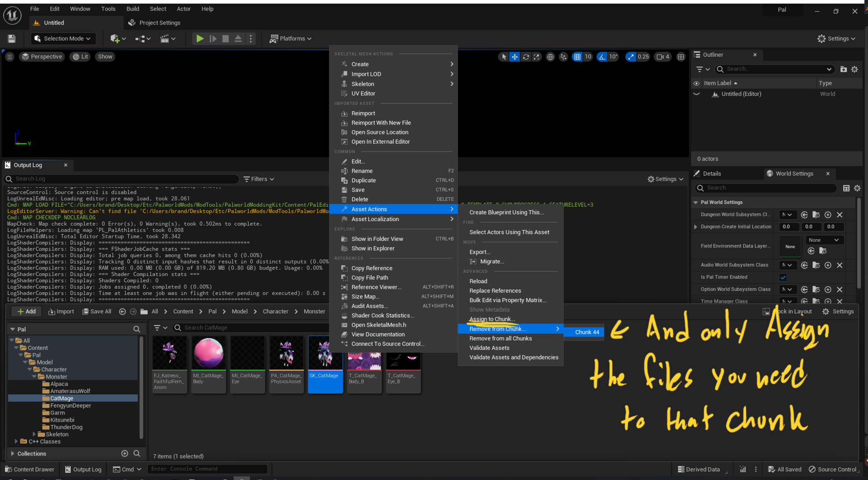Expand the Skeleton submenu arrow

(x=452, y=84)
